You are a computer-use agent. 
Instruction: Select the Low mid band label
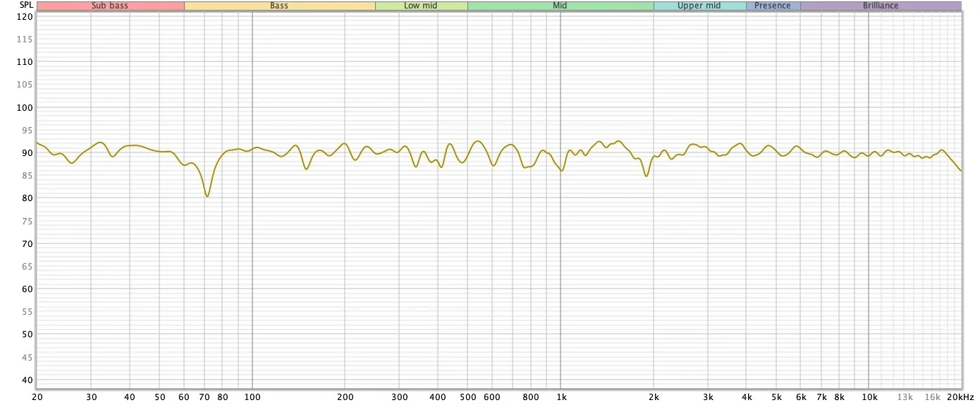(421, 6)
